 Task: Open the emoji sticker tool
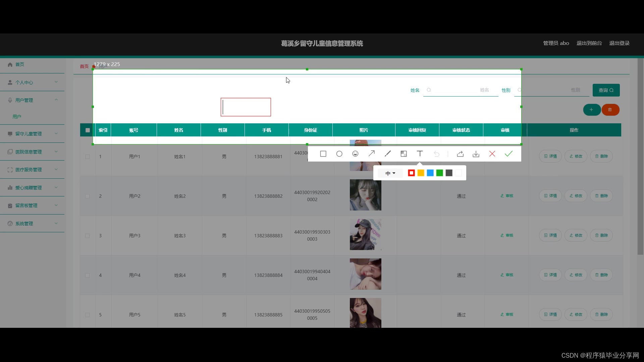click(355, 154)
